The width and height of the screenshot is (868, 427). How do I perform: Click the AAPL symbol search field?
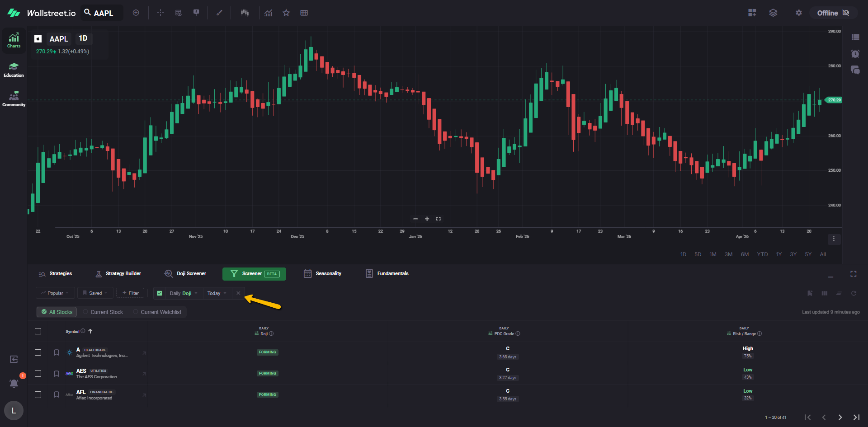tap(103, 13)
